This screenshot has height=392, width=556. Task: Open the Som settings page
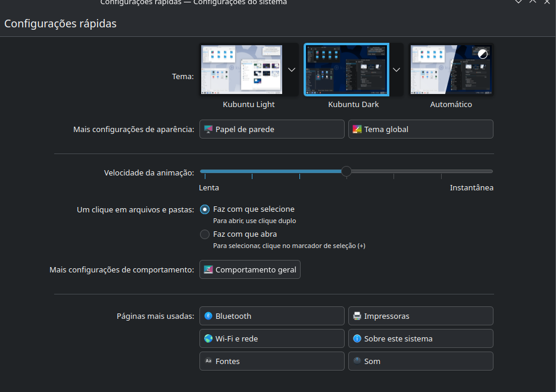[420, 361]
